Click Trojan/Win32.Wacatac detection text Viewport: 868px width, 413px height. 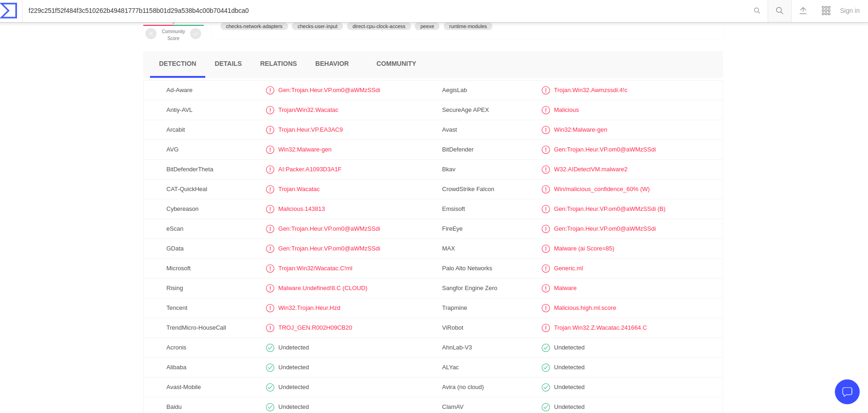[308, 110]
